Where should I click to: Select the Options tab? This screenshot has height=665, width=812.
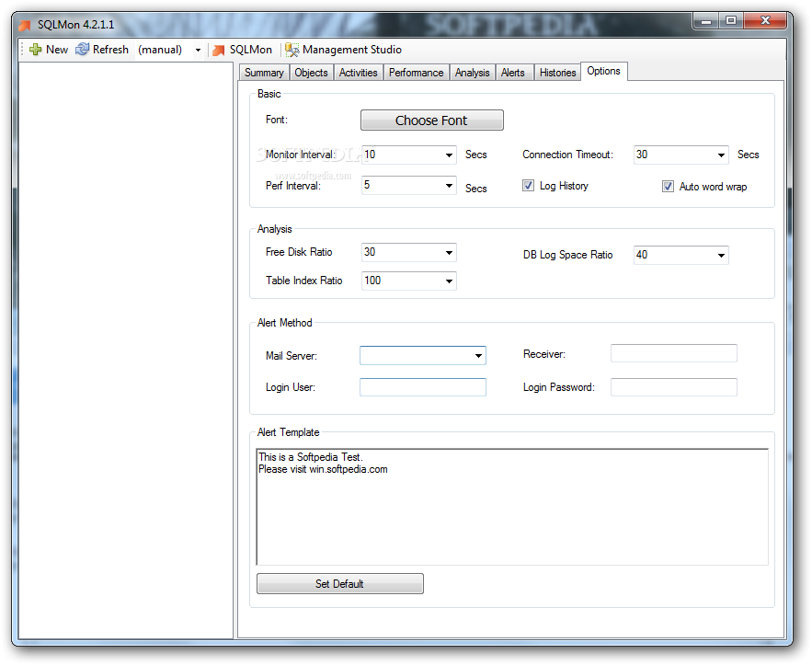click(604, 71)
